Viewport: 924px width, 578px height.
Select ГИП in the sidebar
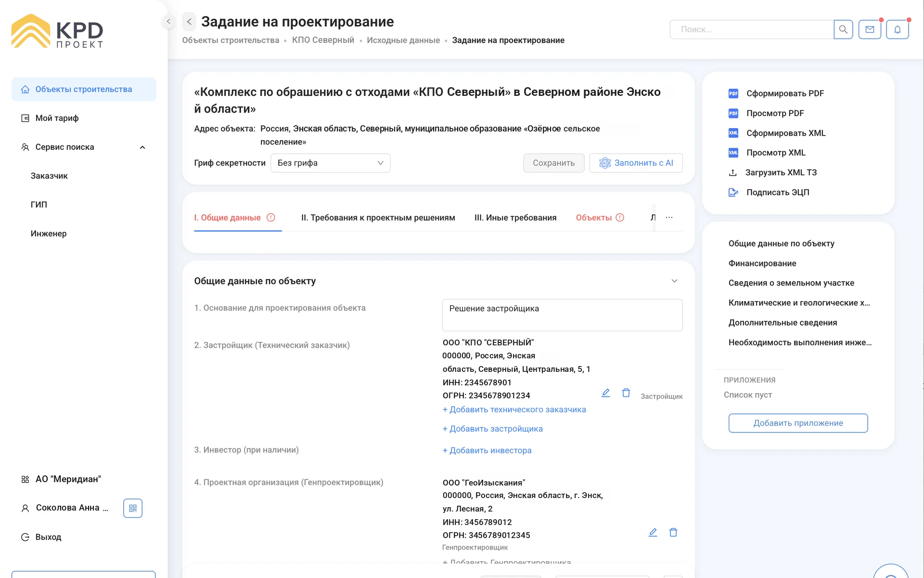coord(39,205)
